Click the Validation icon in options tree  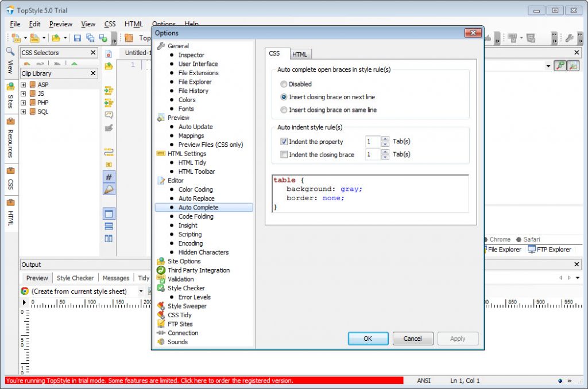(161, 279)
